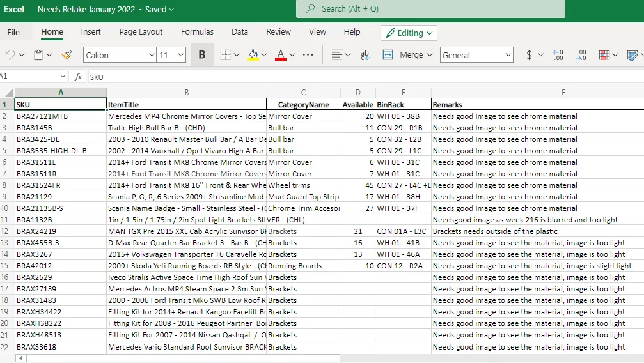Image resolution: width=644 pixels, height=363 pixels.
Task: Select column A header
Action: tap(60, 93)
